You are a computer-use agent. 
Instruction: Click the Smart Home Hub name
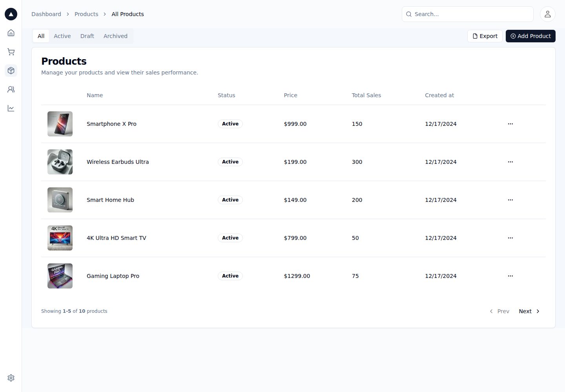[110, 200]
